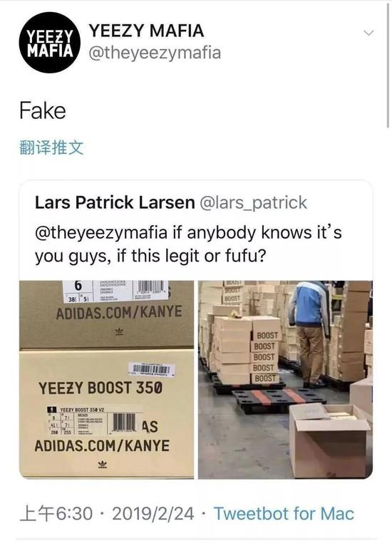
Task: Open the quoted tweet card header
Action: coord(171,202)
